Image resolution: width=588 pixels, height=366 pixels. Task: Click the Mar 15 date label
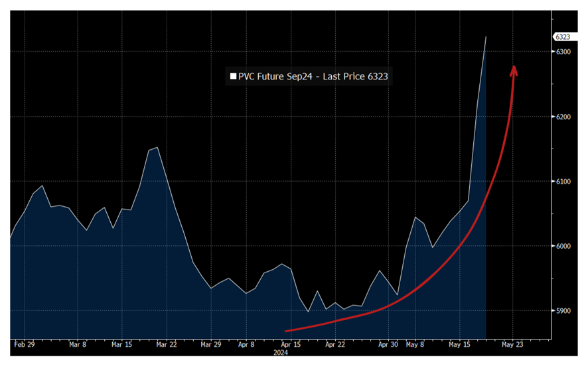[x=122, y=344]
